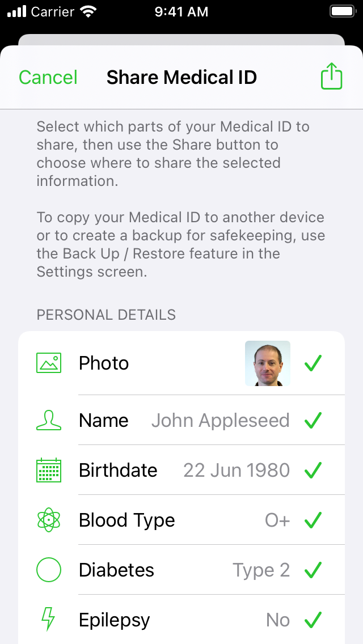This screenshot has width=363, height=644.
Task: Toggle the Epilepsy checkmark
Action: [313, 620]
